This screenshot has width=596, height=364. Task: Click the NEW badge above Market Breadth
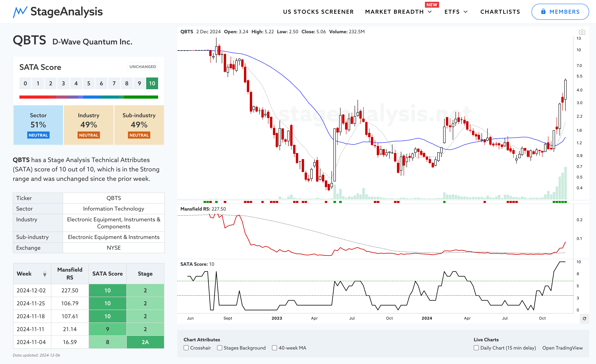pyautogui.click(x=432, y=5)
